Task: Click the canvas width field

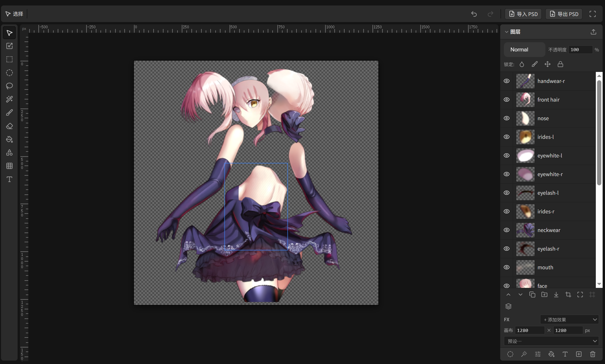Action: (530, 330)
